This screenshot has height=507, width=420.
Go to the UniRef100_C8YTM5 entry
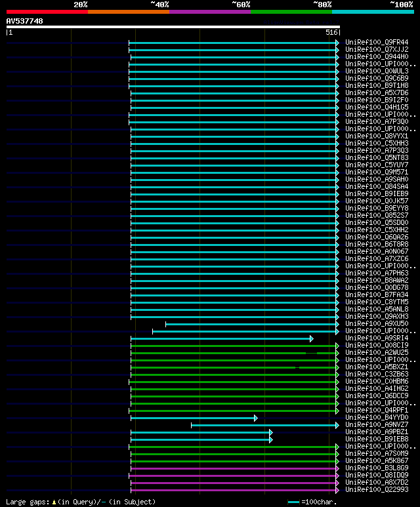coord(377,302)
